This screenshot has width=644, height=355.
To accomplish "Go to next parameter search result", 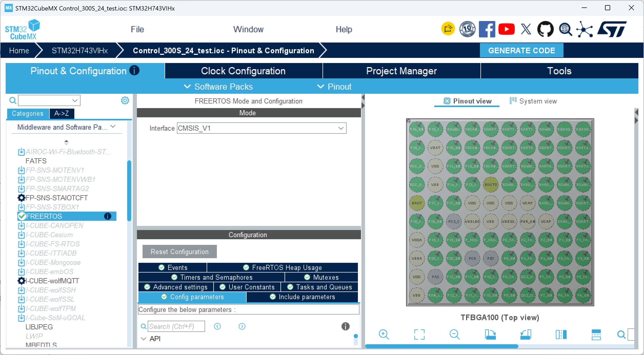I will [242, 326].
